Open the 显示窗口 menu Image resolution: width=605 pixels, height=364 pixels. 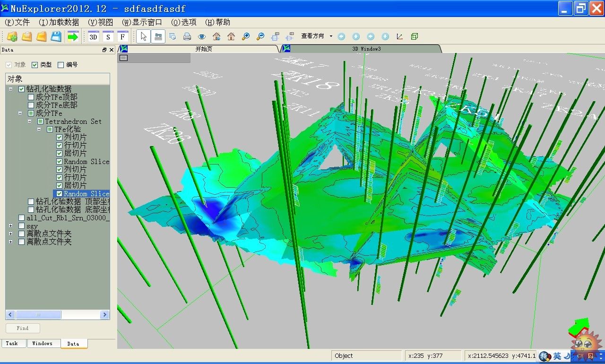142,22
